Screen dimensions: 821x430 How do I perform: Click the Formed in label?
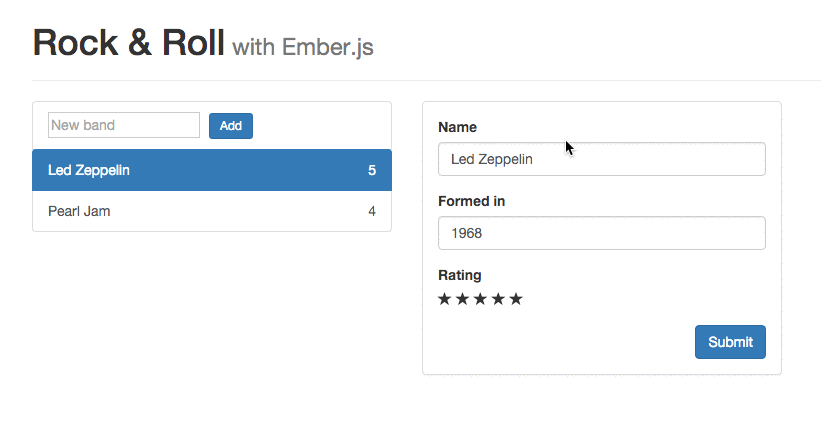471,201
